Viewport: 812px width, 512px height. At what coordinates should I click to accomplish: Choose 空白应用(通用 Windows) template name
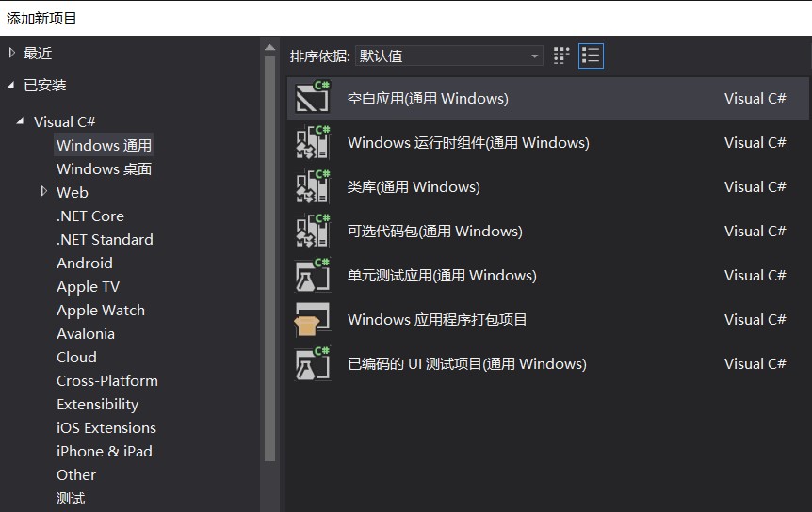(428, 98)
